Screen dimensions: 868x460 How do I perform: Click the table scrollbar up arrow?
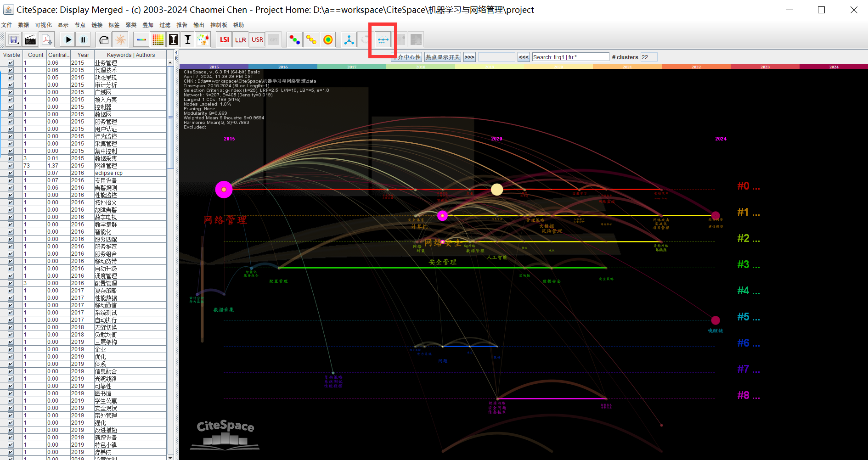[170, 62]
